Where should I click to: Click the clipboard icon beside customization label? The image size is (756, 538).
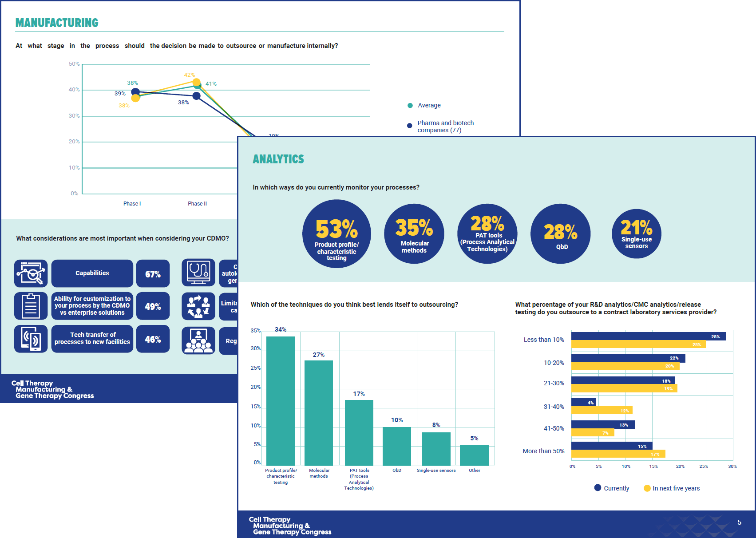(31, 306)
